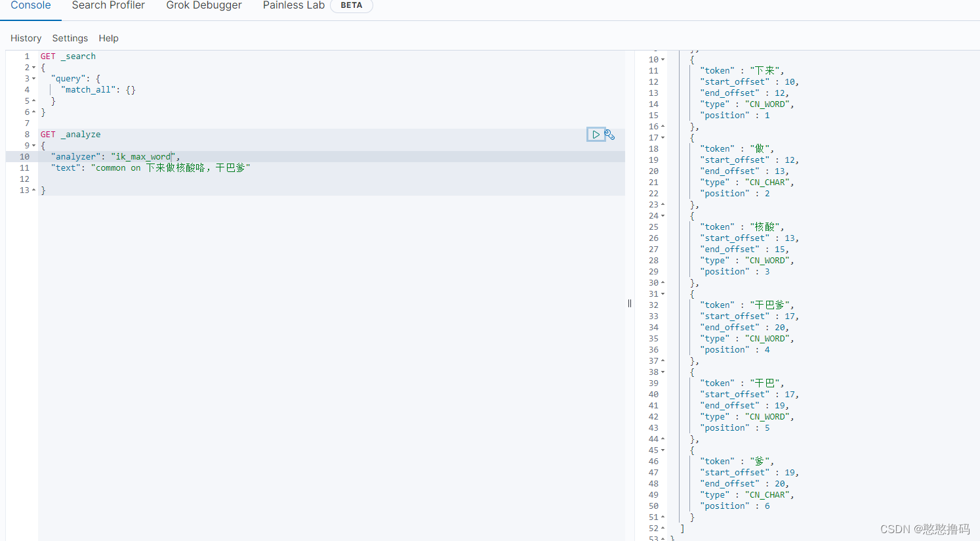
Task: Collapse response fold at output line 31
Action: (x=663, y=294)
